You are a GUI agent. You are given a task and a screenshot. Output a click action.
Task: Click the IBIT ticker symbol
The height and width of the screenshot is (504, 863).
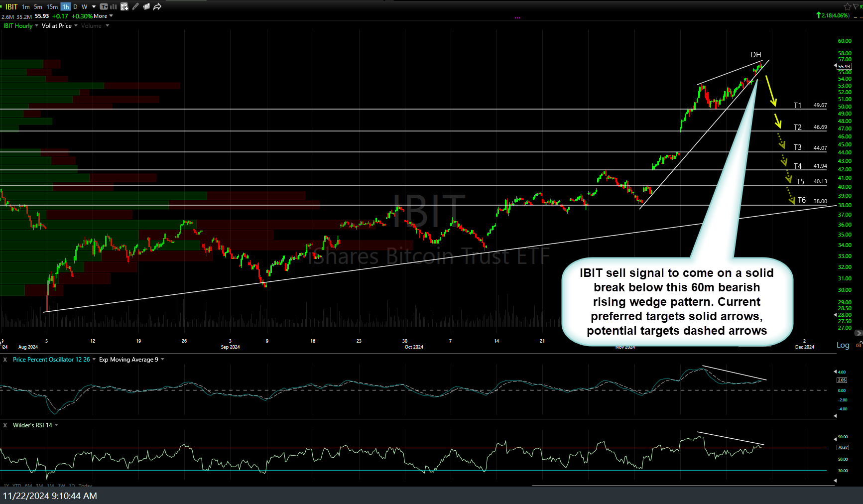pos(11,6)
